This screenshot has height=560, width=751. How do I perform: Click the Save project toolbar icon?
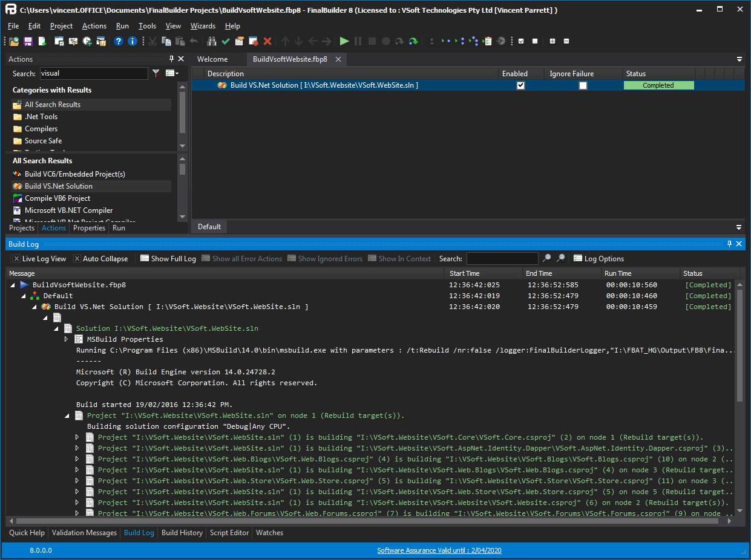coord(28,41)
